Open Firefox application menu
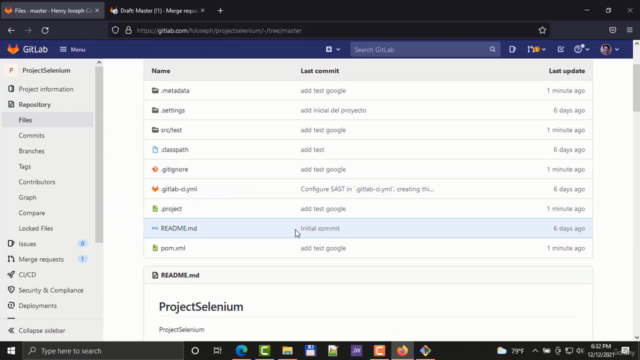The height and width of the screenshot is (360, 640). [629, 30]
